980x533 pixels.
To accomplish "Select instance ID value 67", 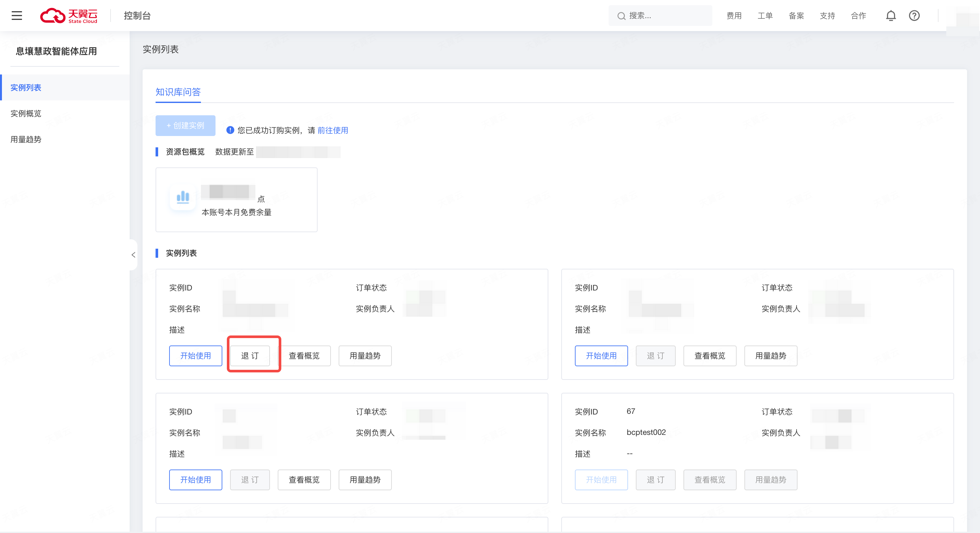I will (631, 411).
